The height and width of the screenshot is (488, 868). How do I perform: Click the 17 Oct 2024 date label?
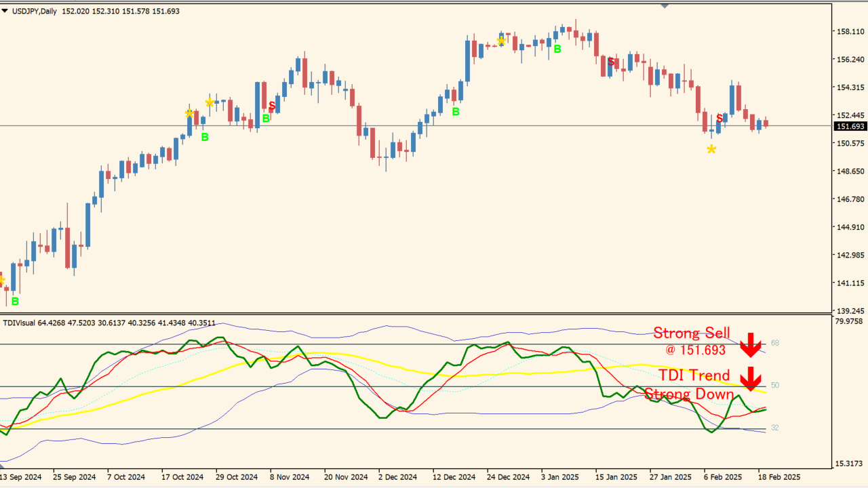point(182,476)
